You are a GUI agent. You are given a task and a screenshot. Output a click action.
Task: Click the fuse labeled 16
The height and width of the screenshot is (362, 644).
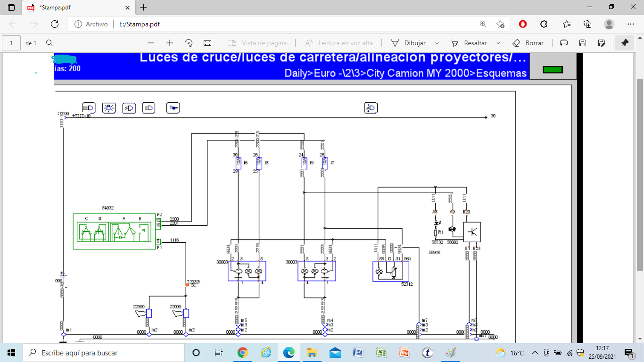click(x=238, y=163)
